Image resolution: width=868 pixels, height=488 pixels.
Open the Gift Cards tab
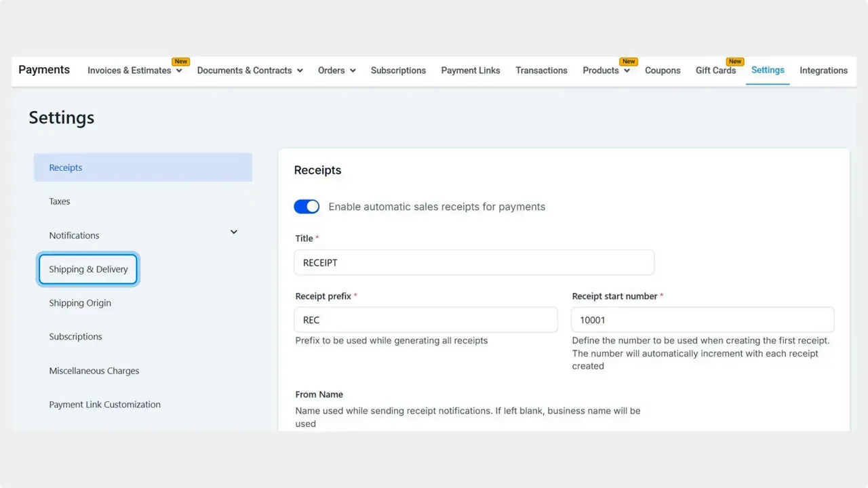pyautogui.click(x=715, y=70)
